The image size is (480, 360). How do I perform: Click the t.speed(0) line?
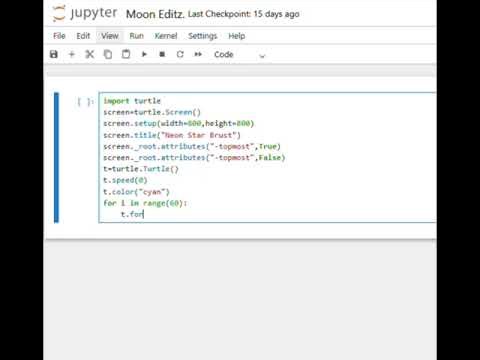pyautogui.click(x=125, y=180)
